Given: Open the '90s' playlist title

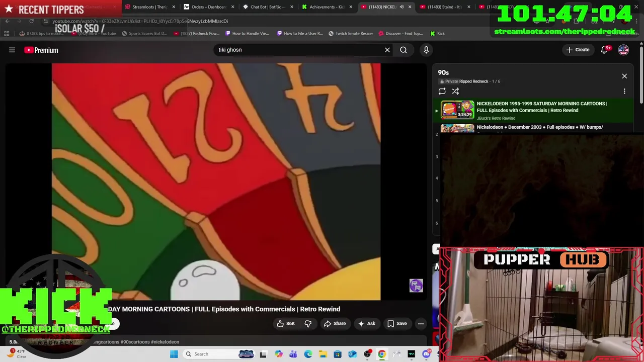Looking at the screenshot, I should click(443, 73).
